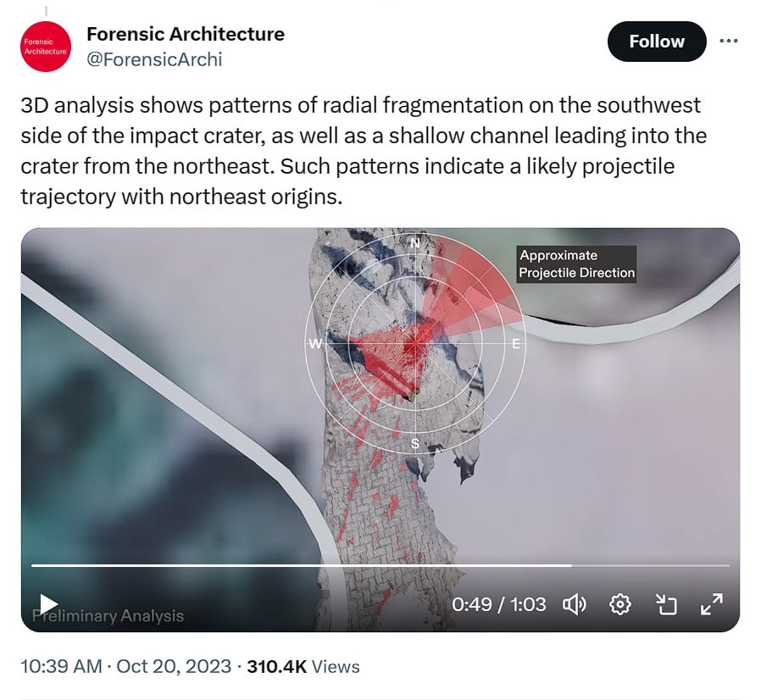761x700 pixels.
Task: Expand video to fullscreen
Action: click(x=712, y=605)
